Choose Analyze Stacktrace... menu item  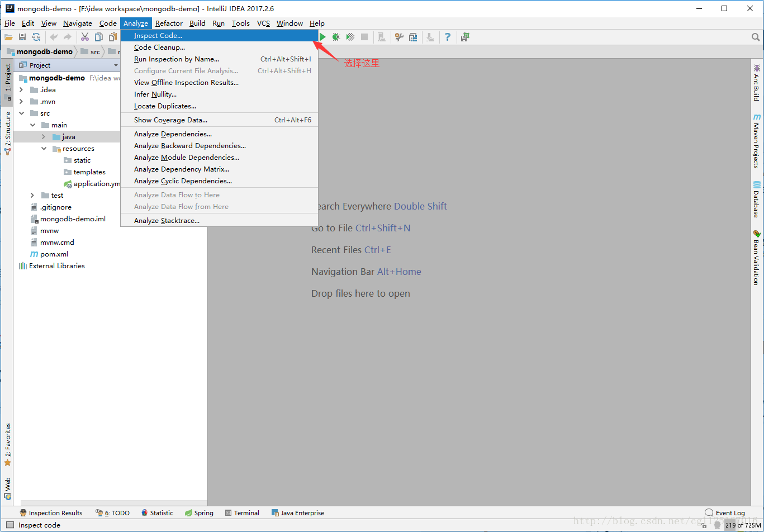tap(219, 221)
